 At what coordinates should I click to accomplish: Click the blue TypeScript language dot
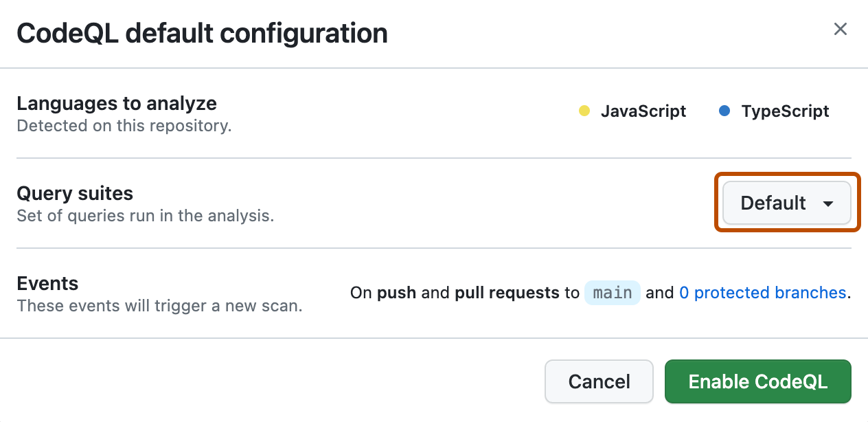pyautogui.click(x=724, y=111)
